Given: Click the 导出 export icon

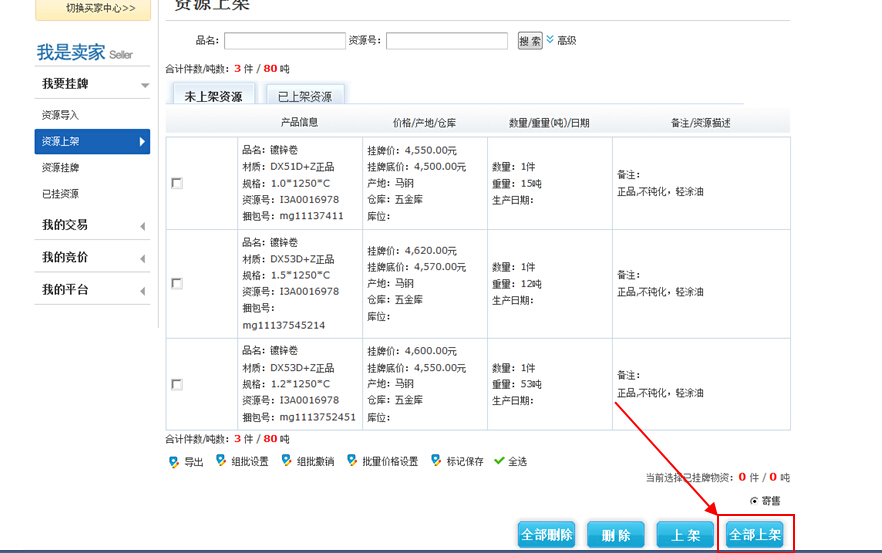Looking at the screenshot, I should pos(174,461).
